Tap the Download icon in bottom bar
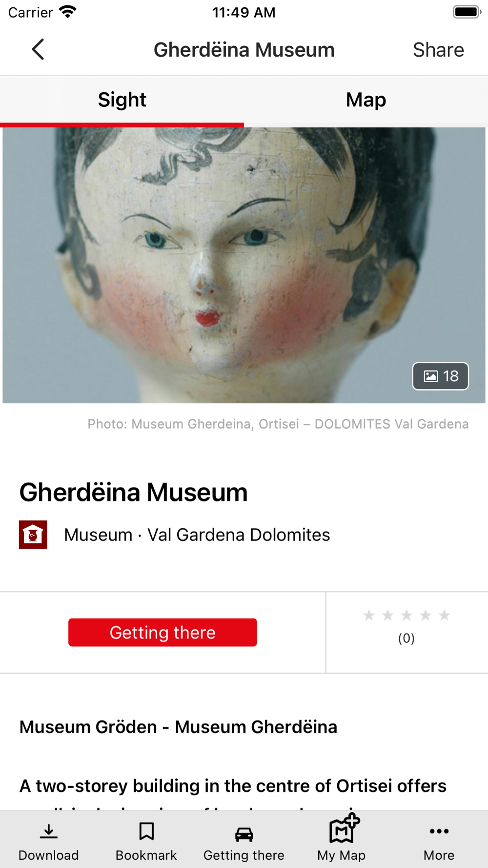The image size is (488, 868). 49,831
